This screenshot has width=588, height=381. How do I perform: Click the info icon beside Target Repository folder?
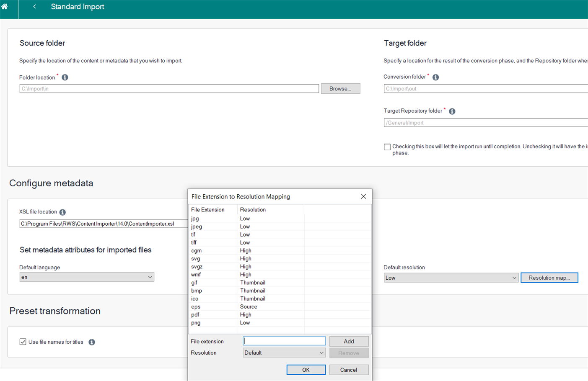pyautogui.click(x=451, y=111)
